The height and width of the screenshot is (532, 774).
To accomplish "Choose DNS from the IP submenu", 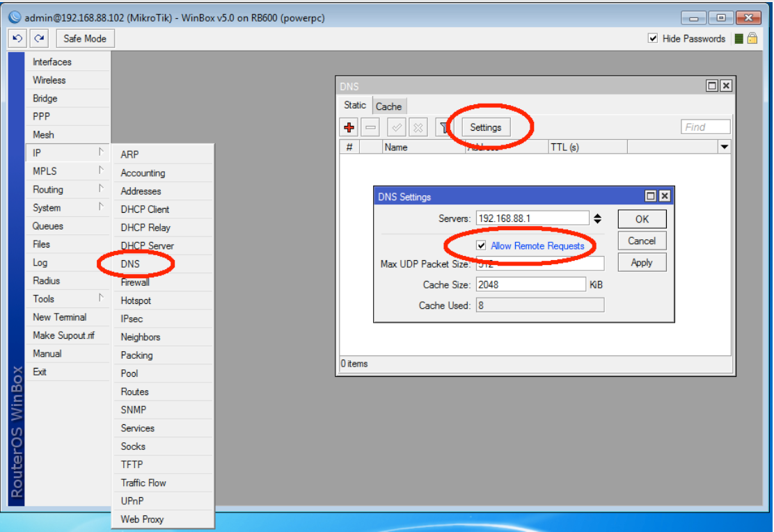I will (x=163, y=264).
